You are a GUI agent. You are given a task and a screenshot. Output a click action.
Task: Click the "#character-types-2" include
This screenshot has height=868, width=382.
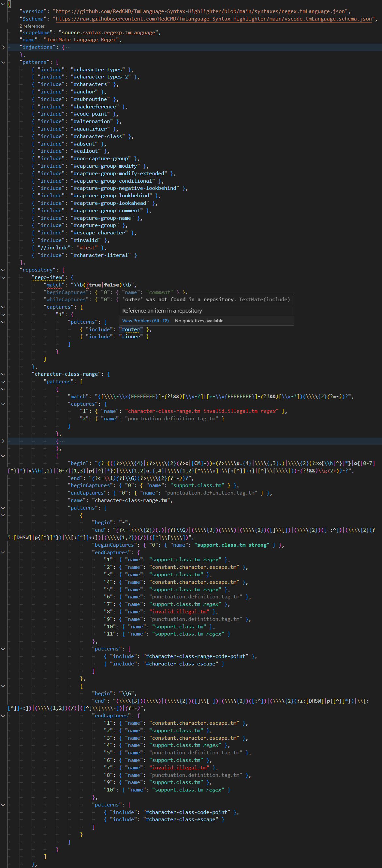101,77
